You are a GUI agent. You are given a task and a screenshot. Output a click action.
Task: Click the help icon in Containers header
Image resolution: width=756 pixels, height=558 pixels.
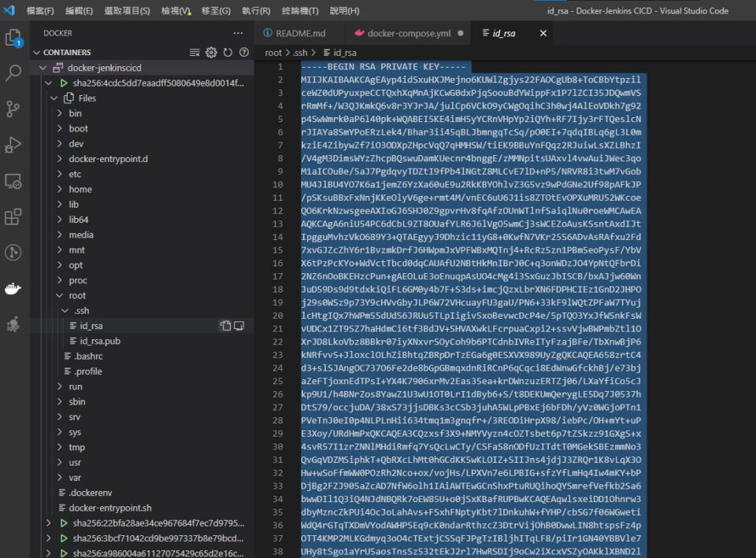click(243, 53)
